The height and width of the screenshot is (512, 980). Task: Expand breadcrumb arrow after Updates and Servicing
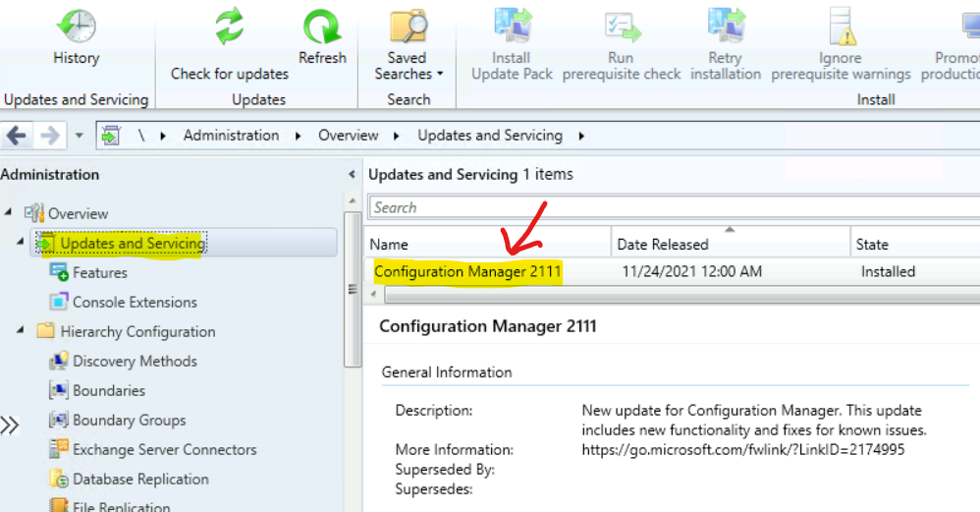click(x=581, y=136)
